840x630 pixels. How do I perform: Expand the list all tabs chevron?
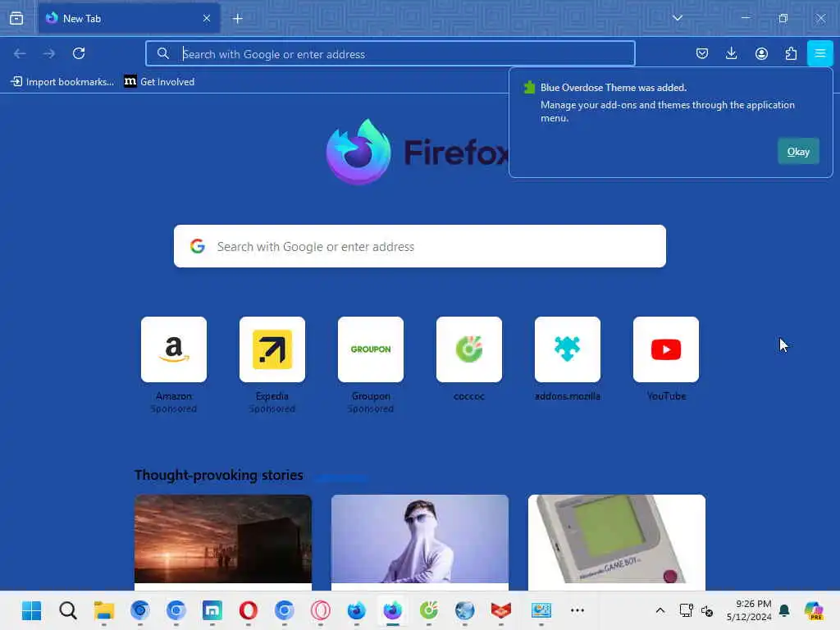(677, 18)
